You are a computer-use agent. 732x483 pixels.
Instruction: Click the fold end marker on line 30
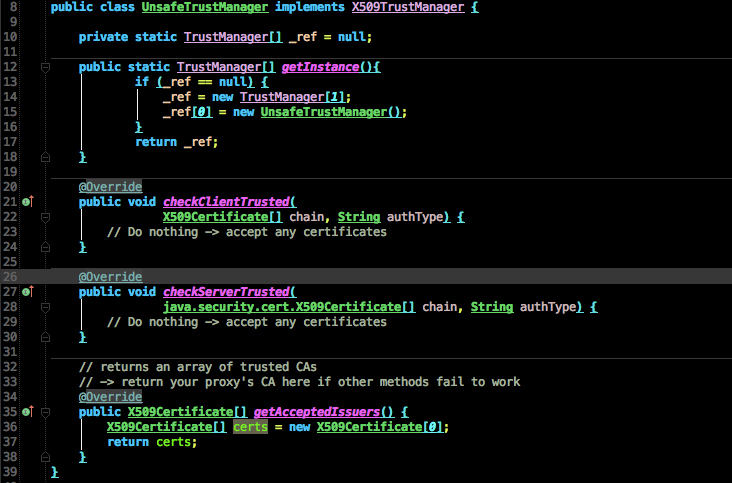pyautogui.click(x=45, y=337)
